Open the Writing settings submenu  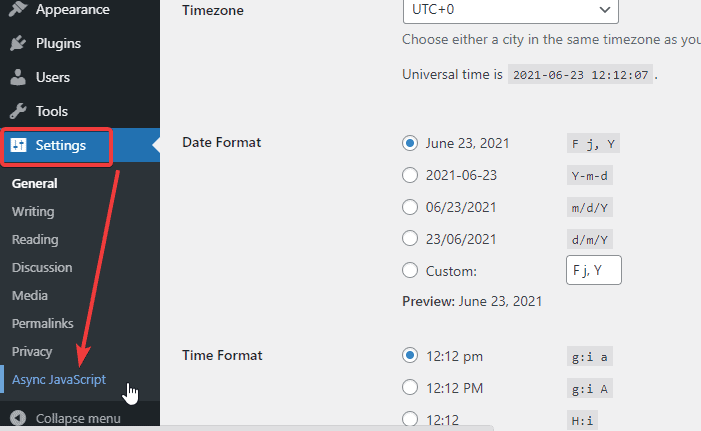[x=33, y=211]
